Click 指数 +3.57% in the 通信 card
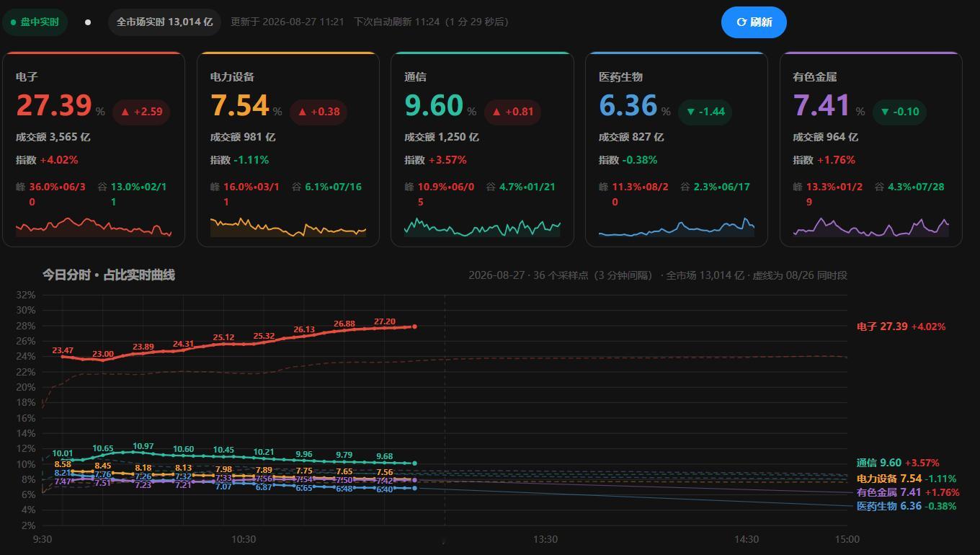This screenshot has height=555, width=980. tap(435, 160)
